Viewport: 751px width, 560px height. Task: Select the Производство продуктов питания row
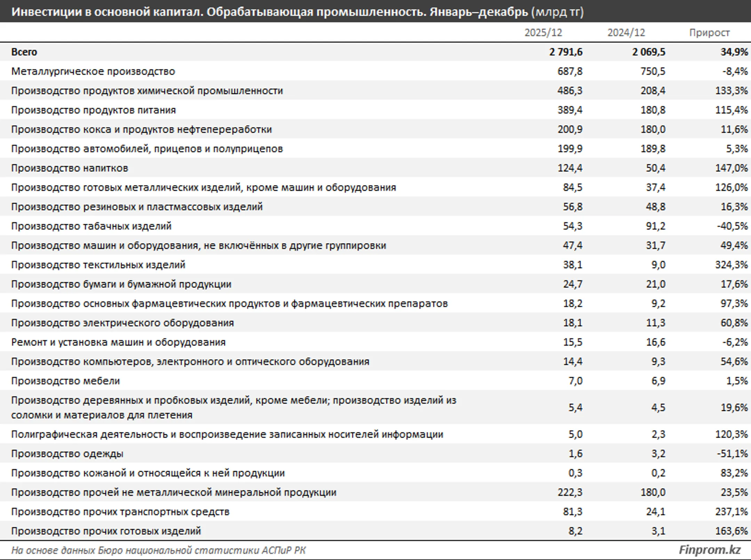(x=375, y=110)
